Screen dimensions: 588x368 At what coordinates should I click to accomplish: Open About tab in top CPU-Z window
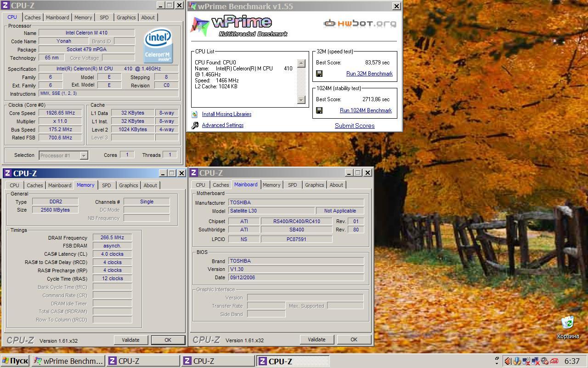pyautogui.click(x=148, y=17)
